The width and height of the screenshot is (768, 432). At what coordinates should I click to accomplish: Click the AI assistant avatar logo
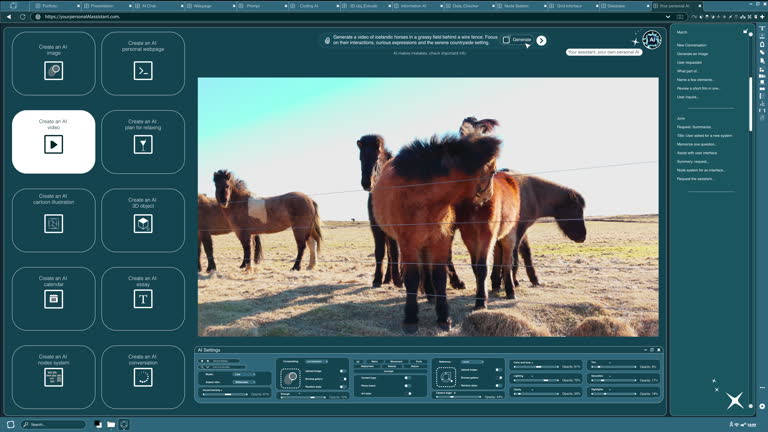(651, 40)
